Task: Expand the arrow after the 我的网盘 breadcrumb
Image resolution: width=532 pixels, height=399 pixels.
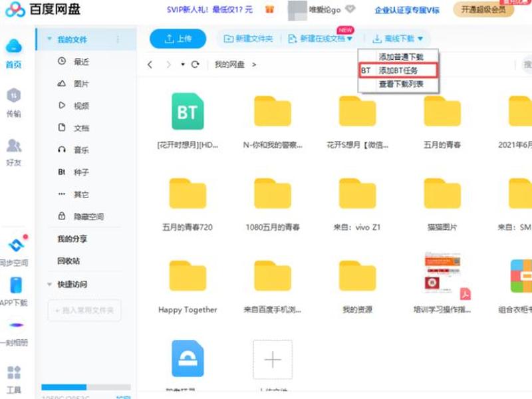Action: pyautogui.click(x=254, y=65)
